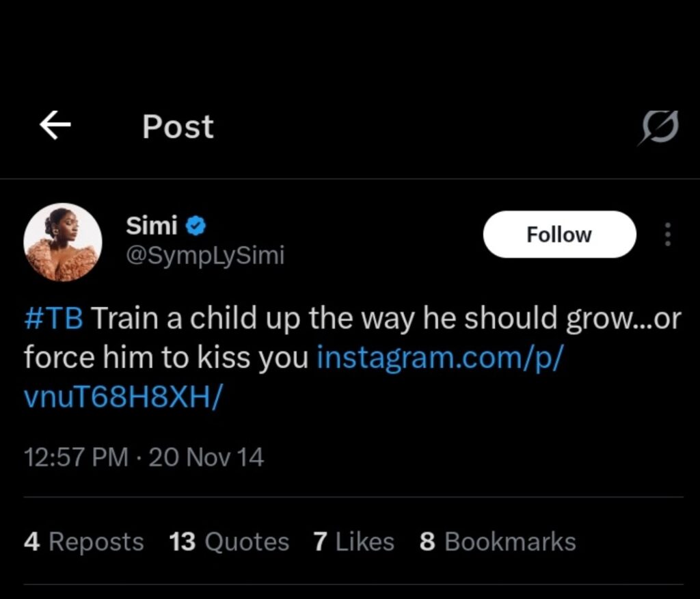Viewport: 700px width, 599px height.
Task: Open the Simi display name profile link
Action: (152, 225)
